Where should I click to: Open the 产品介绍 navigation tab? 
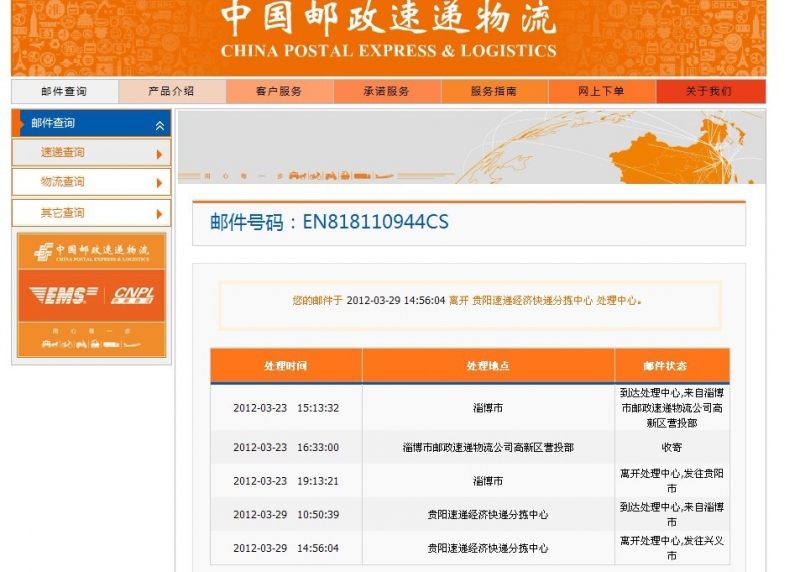(x=172, y=91)
